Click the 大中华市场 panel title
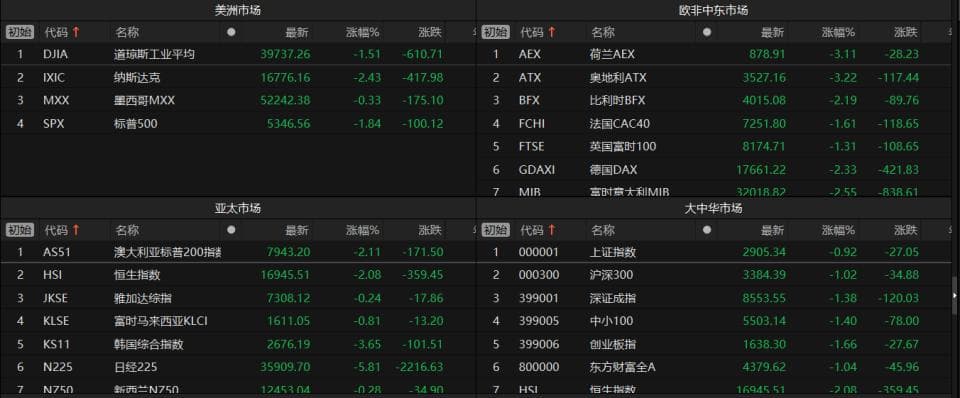This screenshot has width=960, height=398. (713, 209)
